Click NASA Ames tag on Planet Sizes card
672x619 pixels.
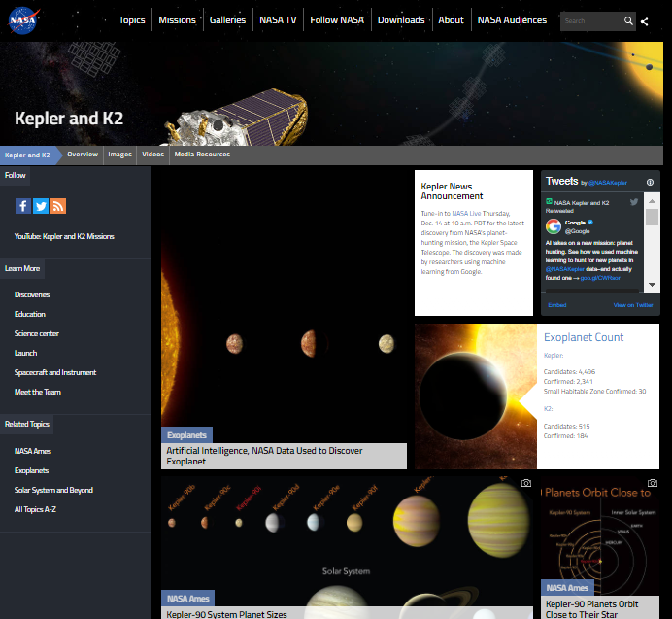[187, 599]
